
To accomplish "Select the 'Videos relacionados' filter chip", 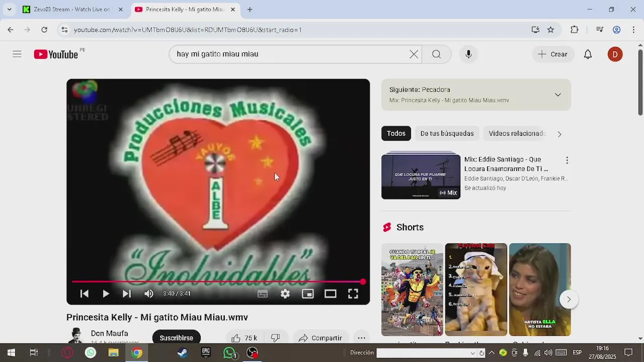I will (x=517, y=133).
